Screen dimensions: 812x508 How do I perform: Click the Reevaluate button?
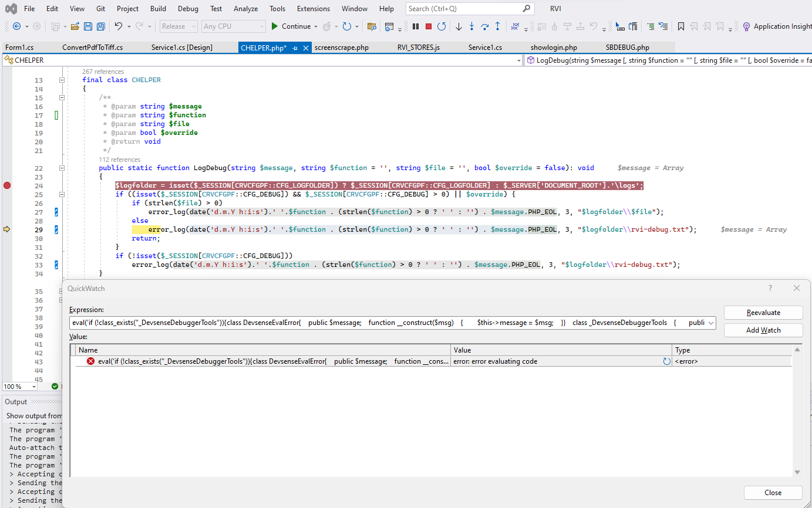[x=763, y=313]
